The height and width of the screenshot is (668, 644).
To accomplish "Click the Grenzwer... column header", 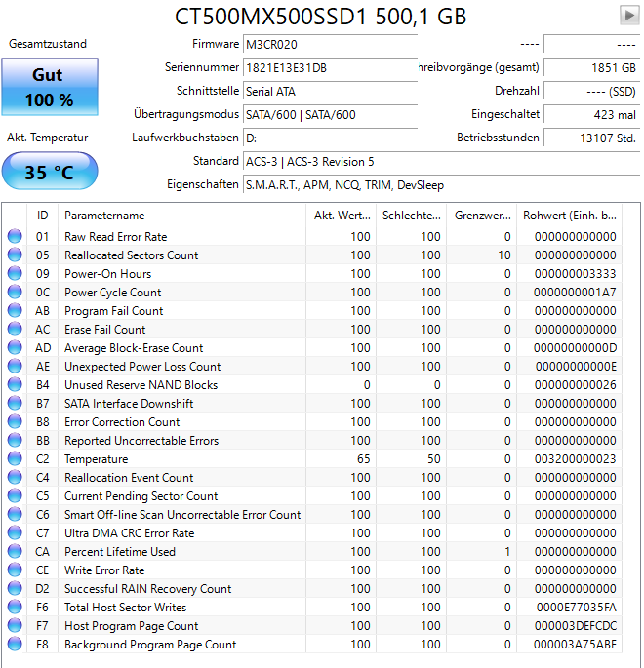I will pos(482,216).
